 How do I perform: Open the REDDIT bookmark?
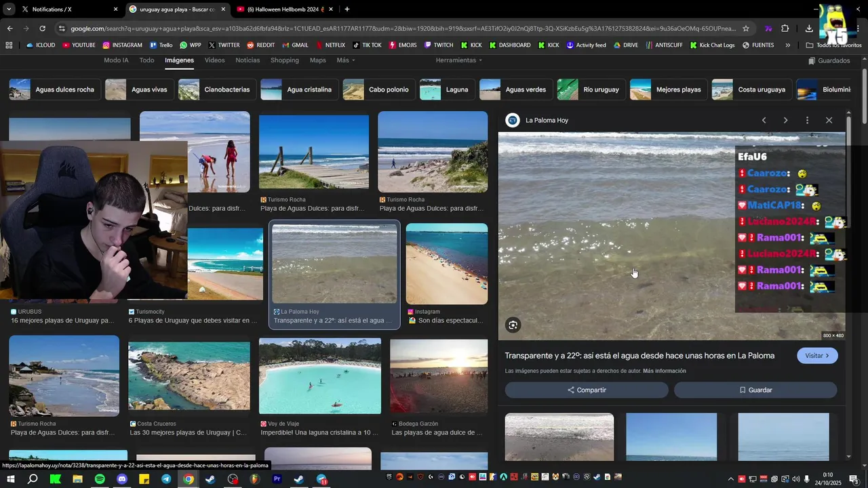260,45
